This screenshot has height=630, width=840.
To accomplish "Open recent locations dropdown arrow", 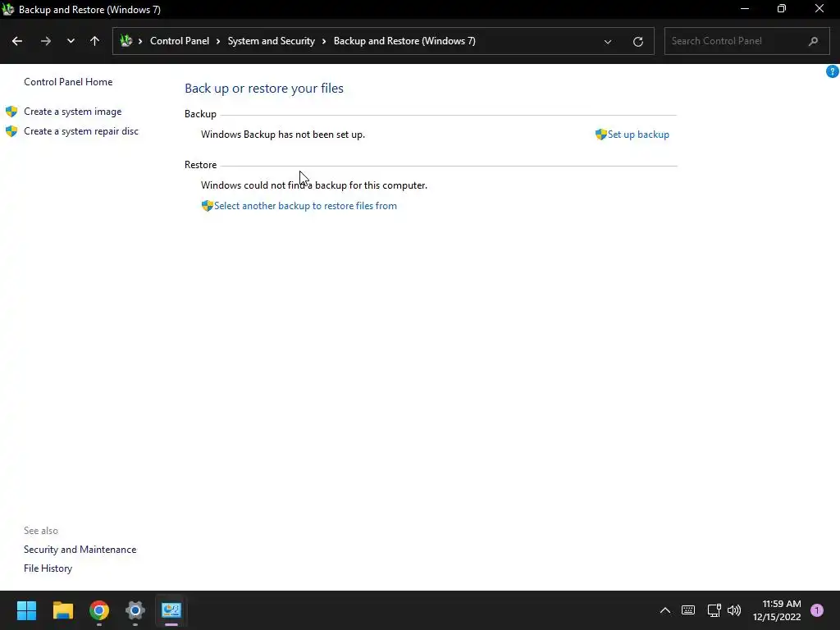I will 71,41.
